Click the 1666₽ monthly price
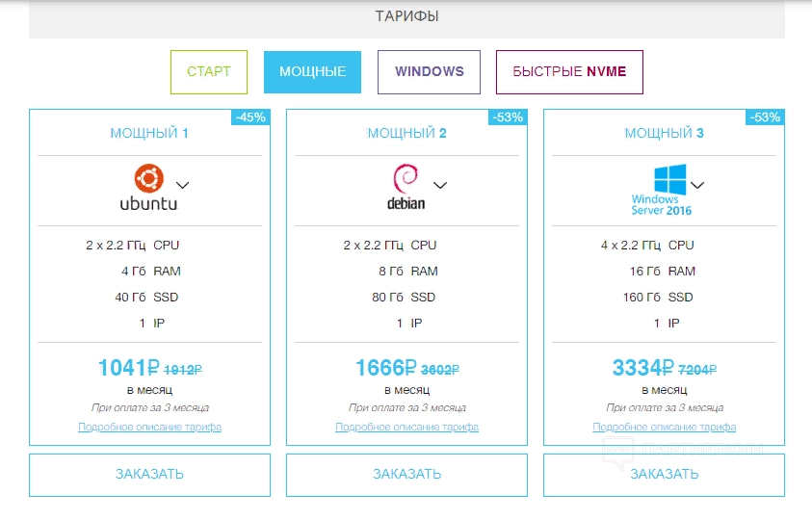The image size is (812, 520). click(x=386, y=368)
